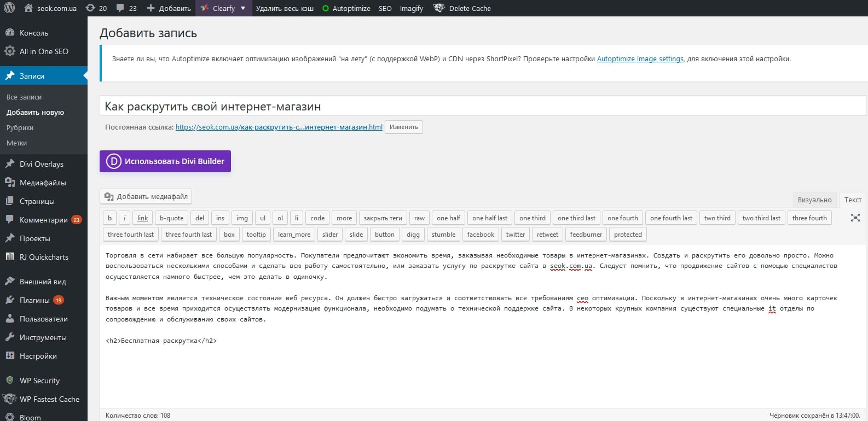This screenshot has width=868, height=421.
Task: Click inside the text editor content area
Action: point(483,325)
